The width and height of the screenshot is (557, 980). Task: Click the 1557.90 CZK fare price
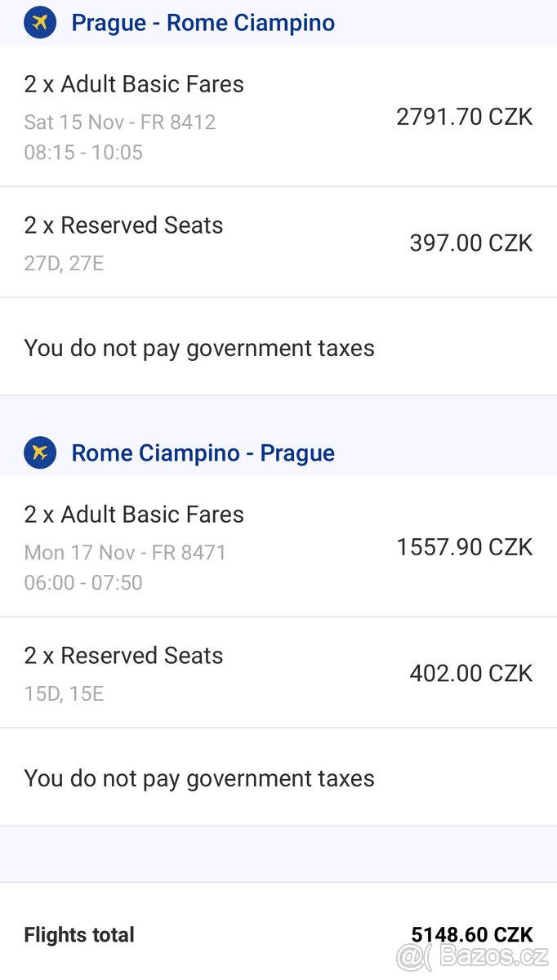click(x=464, y=547)
